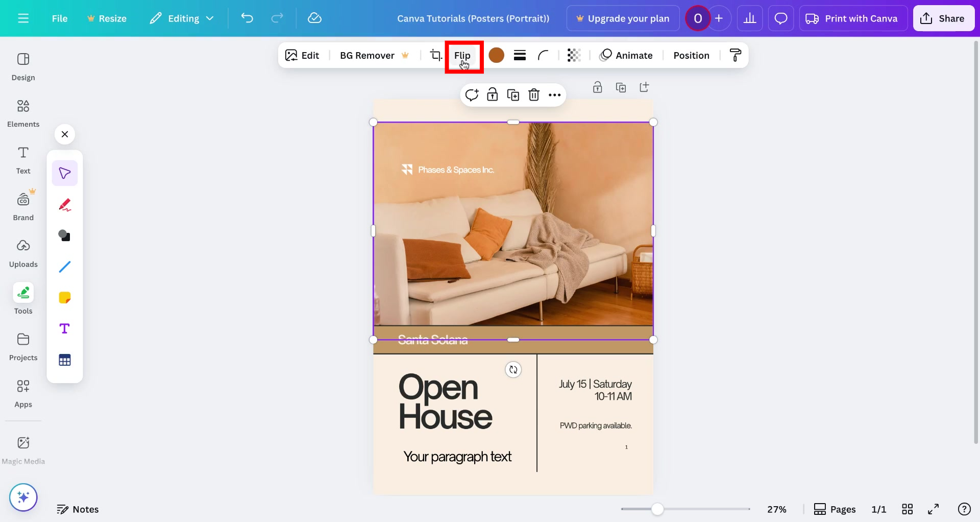Select the Draw tool in the Tools flyout

point(64,204)
